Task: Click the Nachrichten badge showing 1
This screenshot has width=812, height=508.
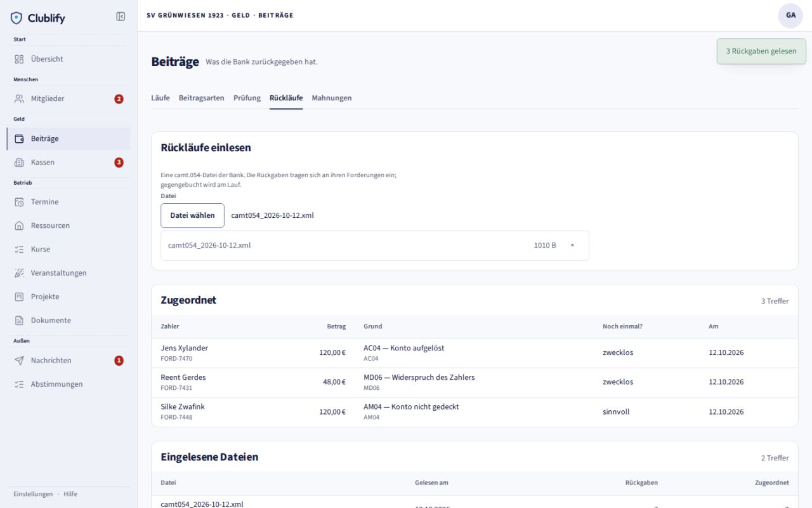Action: click(x=119, y=361)
